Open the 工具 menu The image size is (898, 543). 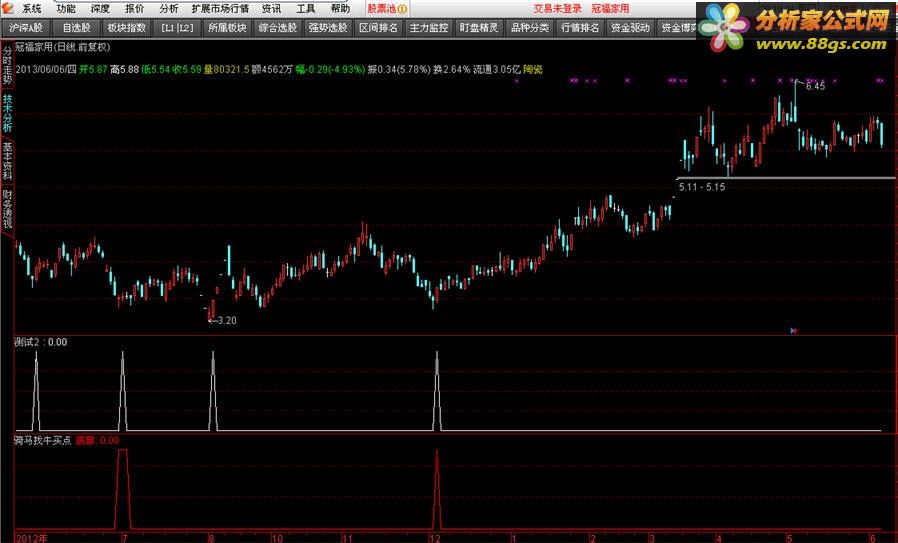306,9
